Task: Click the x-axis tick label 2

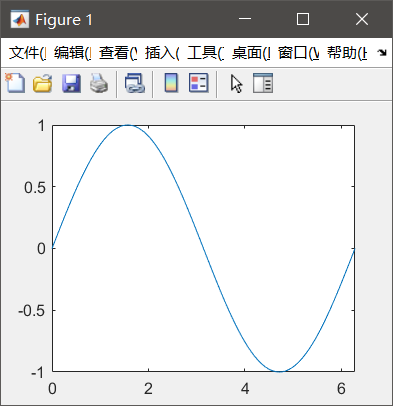Action: coord(148,389)
